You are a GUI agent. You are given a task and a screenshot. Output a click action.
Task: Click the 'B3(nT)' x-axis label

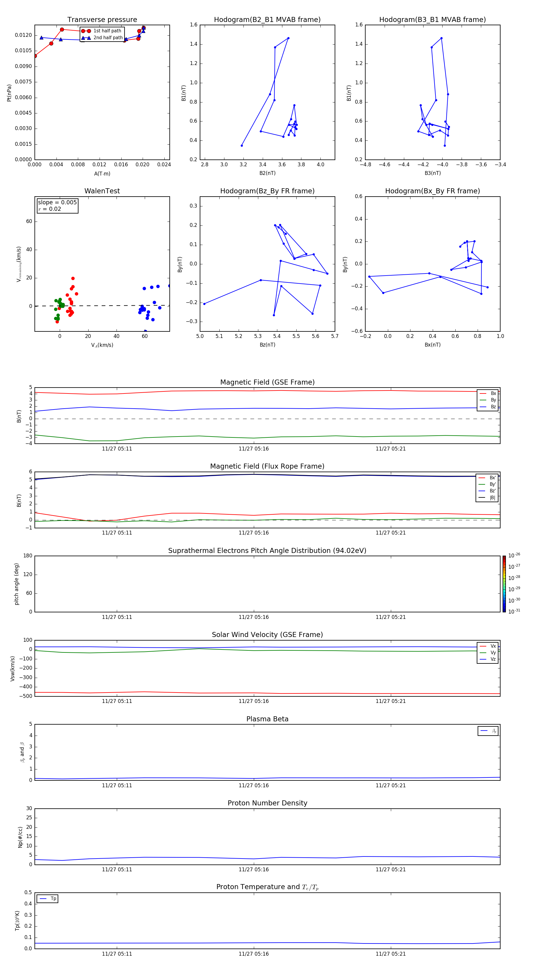click(x=432, y=173)
